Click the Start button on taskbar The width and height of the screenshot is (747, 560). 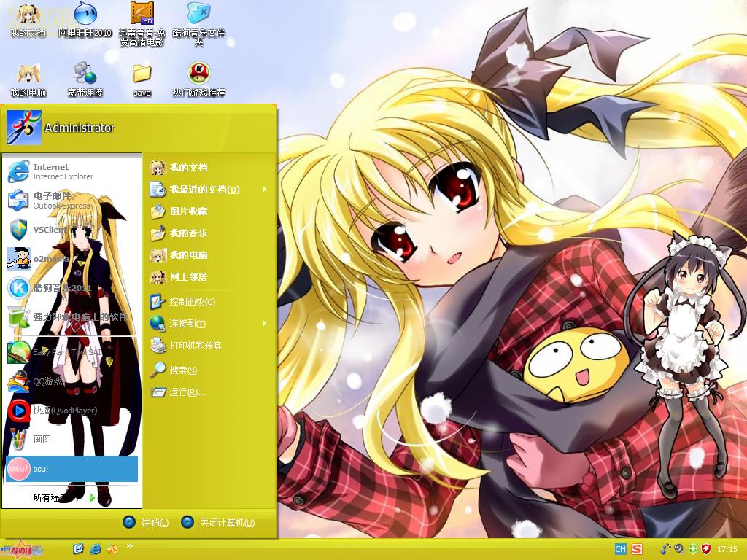pos(22,550)
